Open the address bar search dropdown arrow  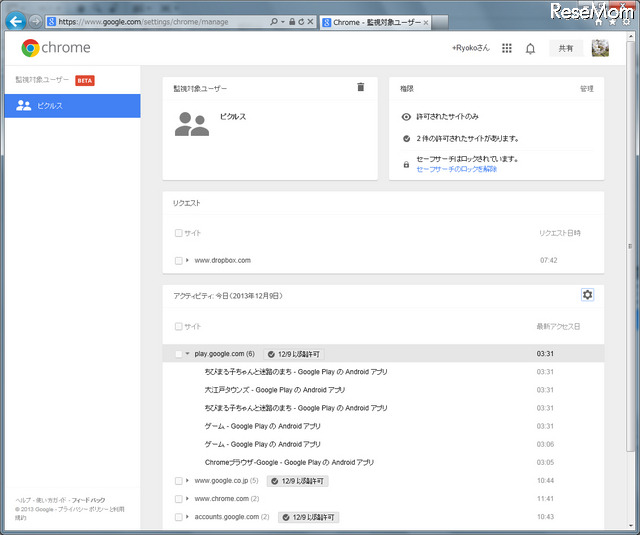pyautogui.click(x=282, y=22)
